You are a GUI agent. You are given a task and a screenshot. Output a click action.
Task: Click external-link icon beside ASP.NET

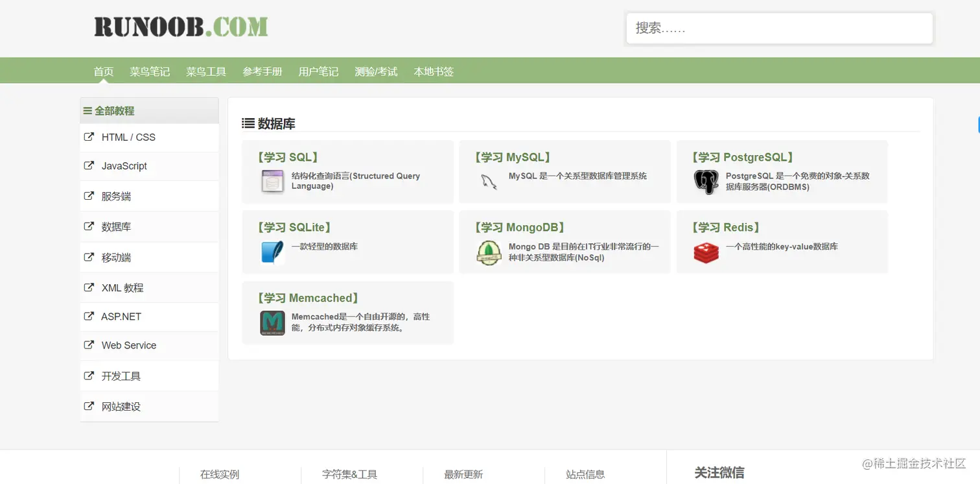pos(89,316)
